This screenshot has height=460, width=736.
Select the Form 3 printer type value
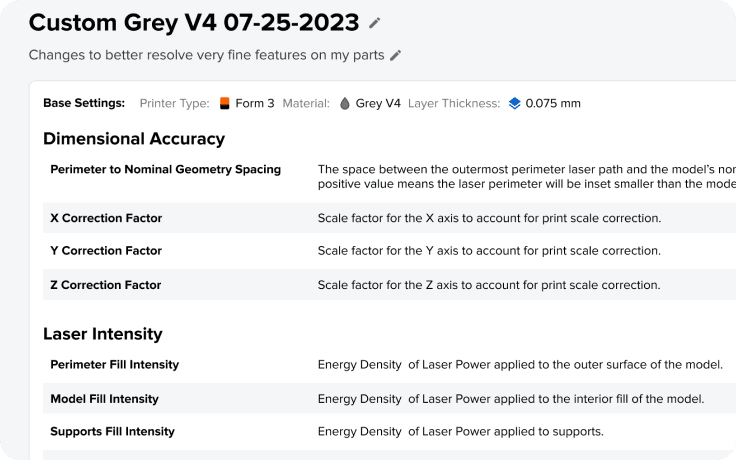pyautogui.click(x=254, y=103)
